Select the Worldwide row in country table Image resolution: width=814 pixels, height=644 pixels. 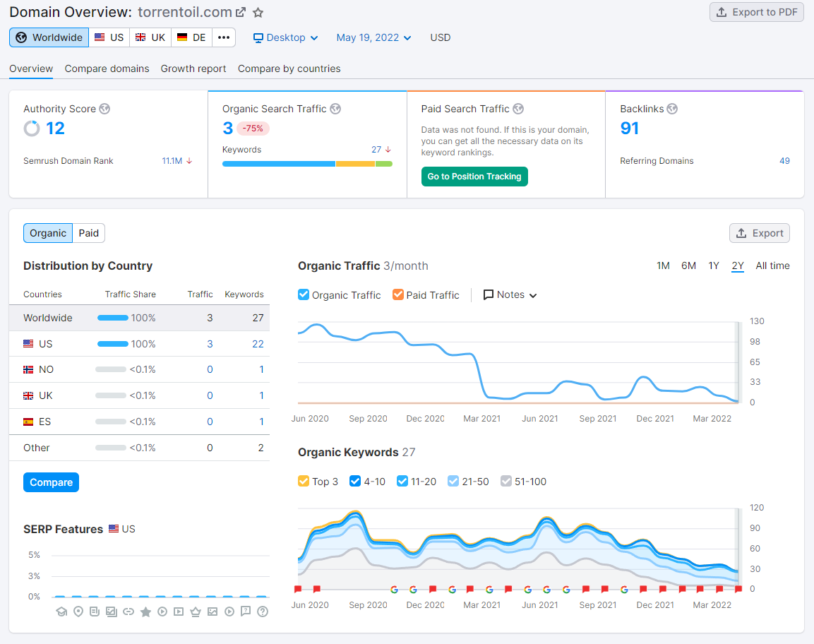click(139, 318)
